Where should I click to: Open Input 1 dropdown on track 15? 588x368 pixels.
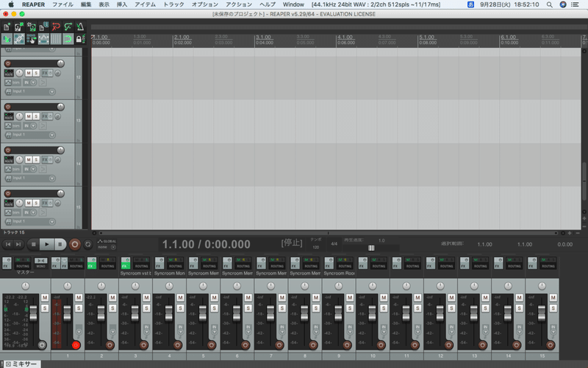click(52, 222)
